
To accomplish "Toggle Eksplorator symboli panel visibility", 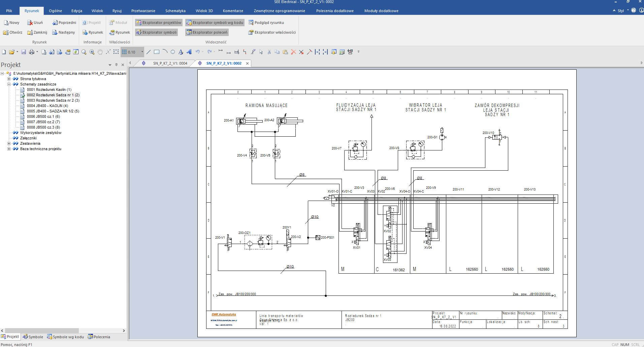I will coord(156,32).
